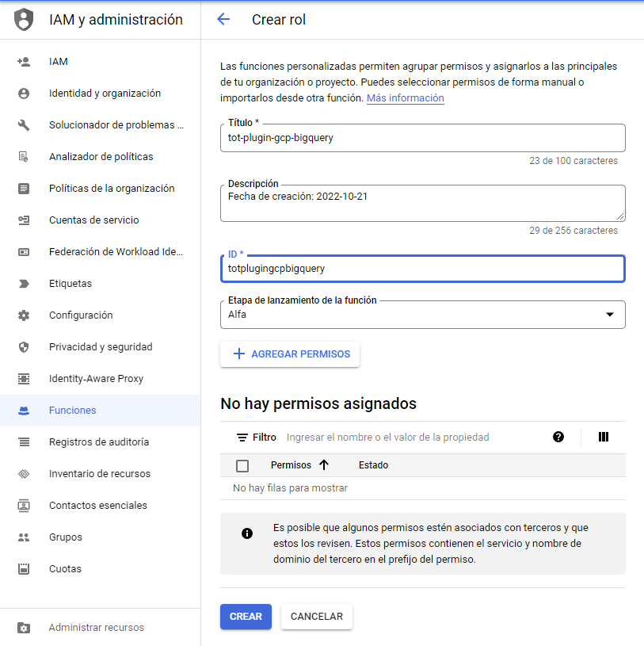Click the CANCELAR button

317,617
